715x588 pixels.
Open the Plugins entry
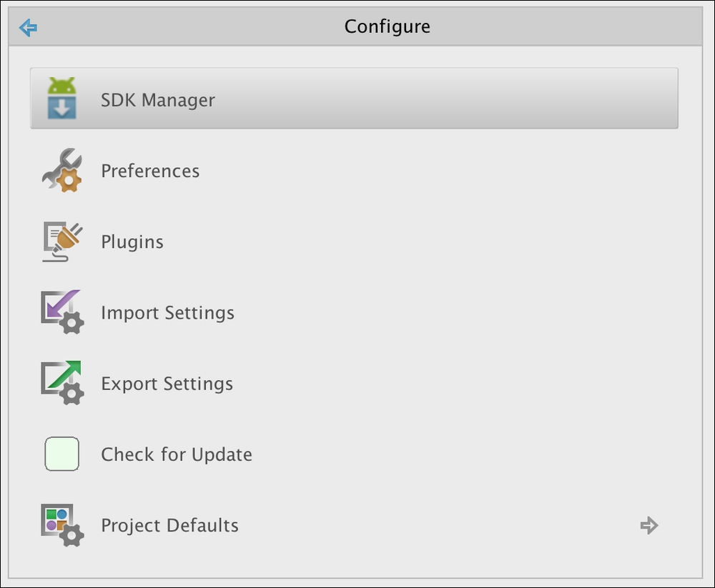(x=354, y=241)
